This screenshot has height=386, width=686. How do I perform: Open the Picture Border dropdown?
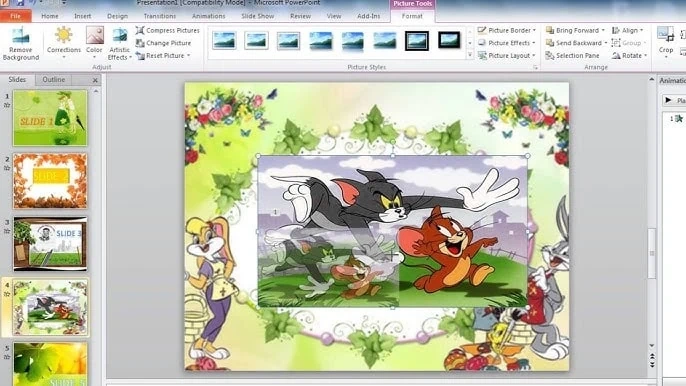507,30
